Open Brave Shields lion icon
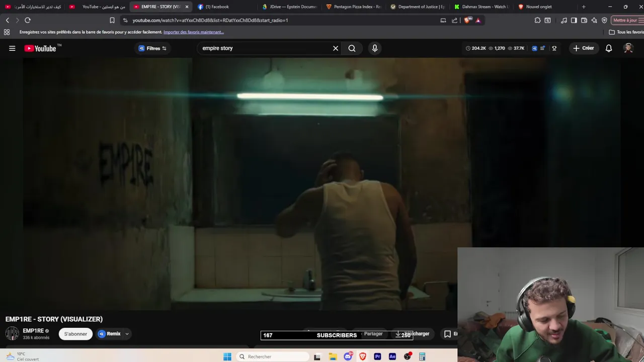 [x=468, y=20]
